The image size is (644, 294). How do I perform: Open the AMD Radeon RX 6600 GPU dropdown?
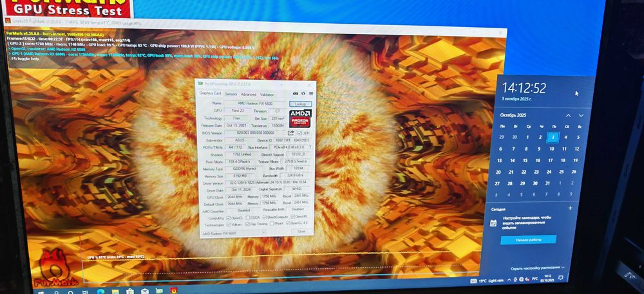[x=234, y=233]
